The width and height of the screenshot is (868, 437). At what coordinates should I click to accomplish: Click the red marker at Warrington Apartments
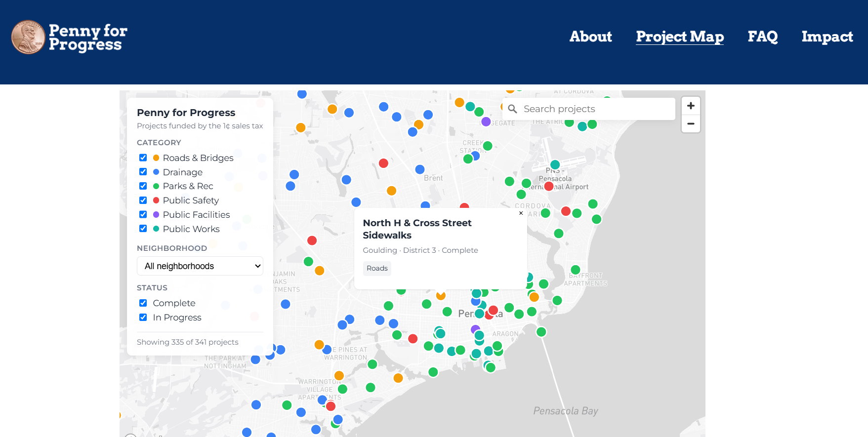pyautogui.click(x=331, y=406)
